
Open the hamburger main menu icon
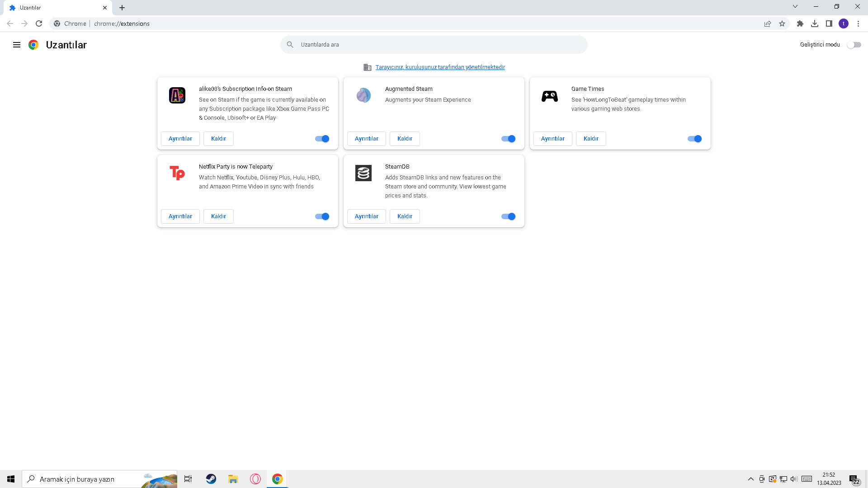click(x=17, y=45)
